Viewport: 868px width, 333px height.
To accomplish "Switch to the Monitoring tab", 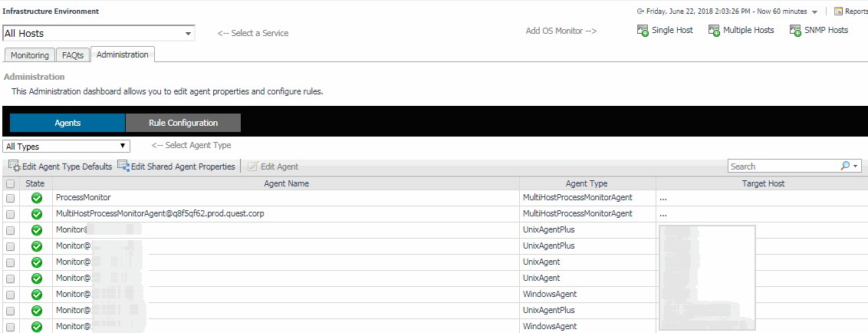I will (x=30, y=55).
